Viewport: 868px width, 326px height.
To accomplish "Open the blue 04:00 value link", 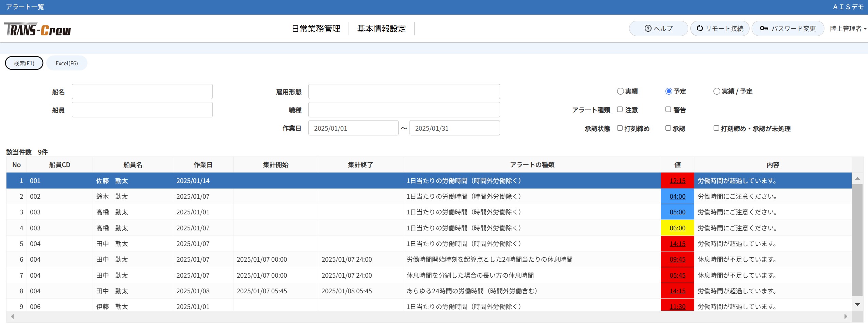I will coord(677,196).
